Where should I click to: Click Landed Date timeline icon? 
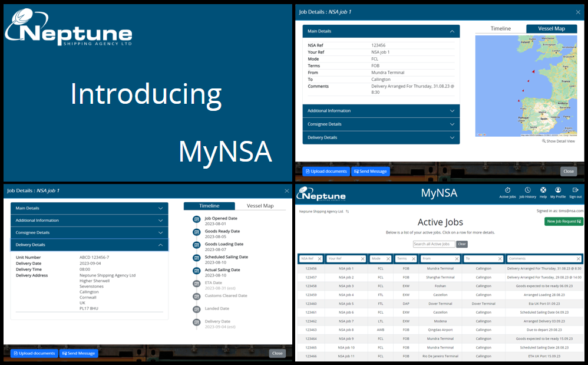point(197,309)
